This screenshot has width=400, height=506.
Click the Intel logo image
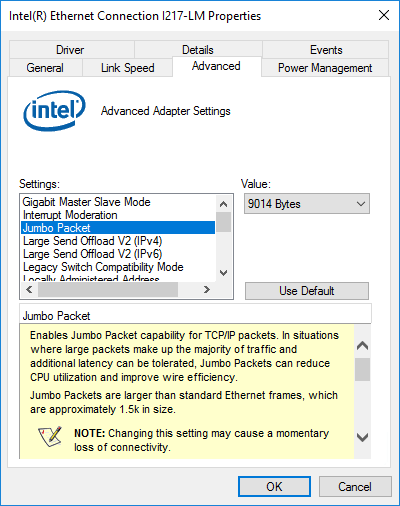coord(54,111)
